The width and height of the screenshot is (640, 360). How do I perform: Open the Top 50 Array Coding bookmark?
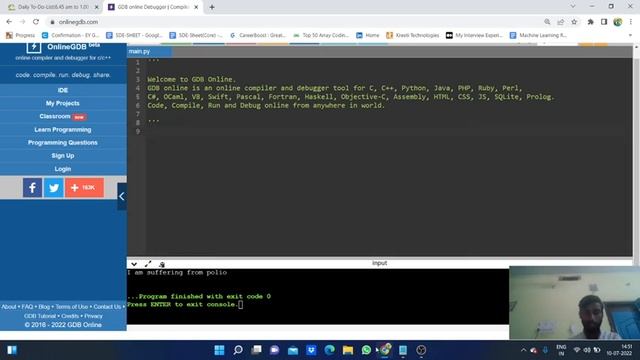pyautogui.click(x=321, y=36)
